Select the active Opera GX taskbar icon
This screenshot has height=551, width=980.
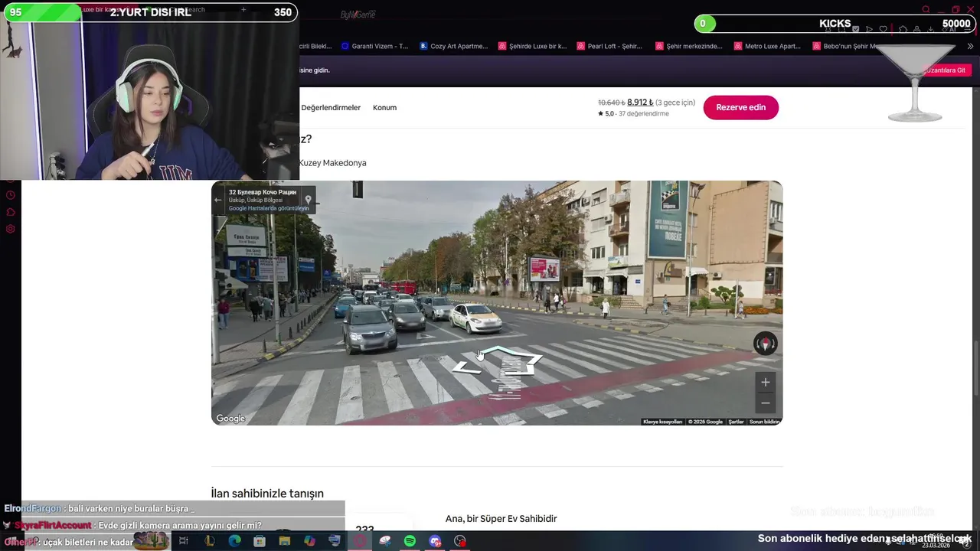point(360,541)
